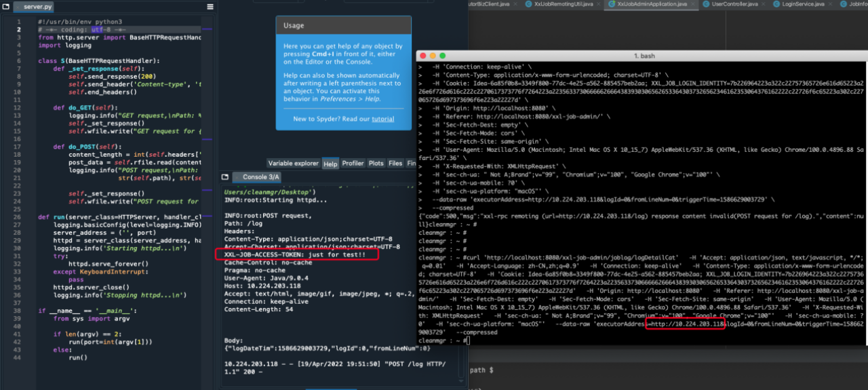Click the 'import logging' code line
The image size is (868, 390).
[x=65, y=45]
